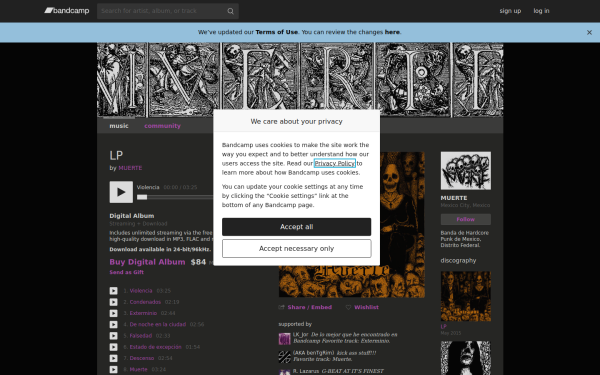
Task: Play track 6 Estado de excepción
Action: pos(114,347)
